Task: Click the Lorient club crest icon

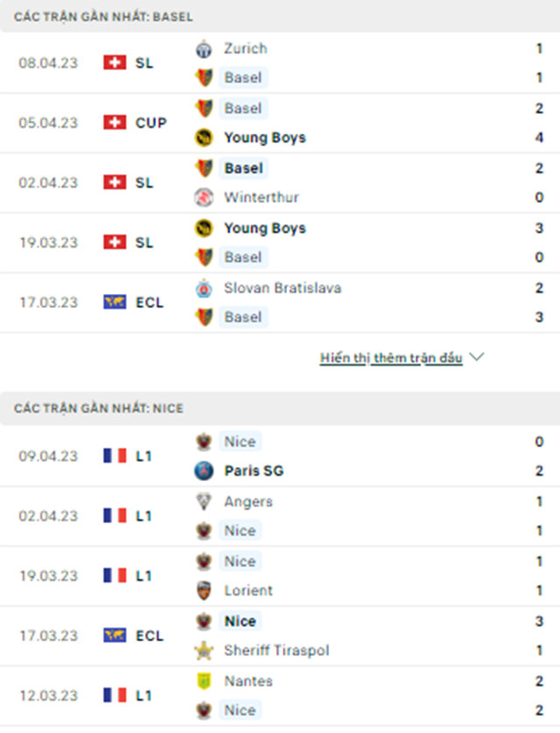Action: [x=204, y=591]
